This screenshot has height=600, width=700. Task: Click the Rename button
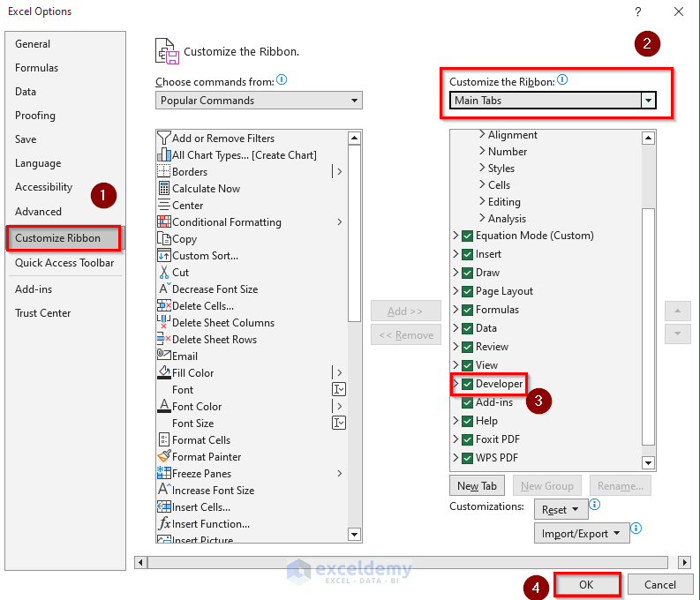click(x=620, y=486)
